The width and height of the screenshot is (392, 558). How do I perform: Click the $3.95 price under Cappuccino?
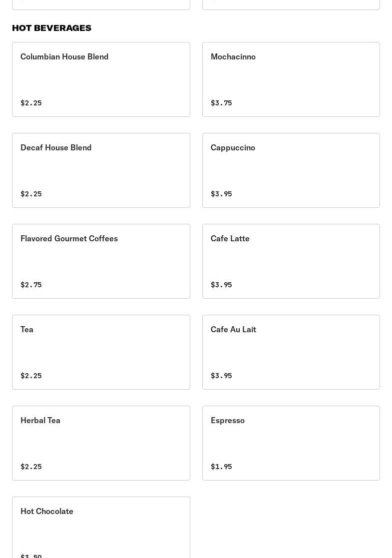pyautogui.click(x=221, y=194)
